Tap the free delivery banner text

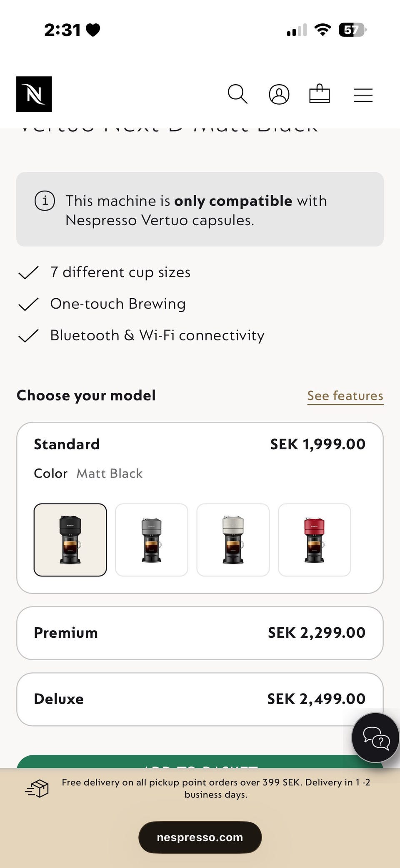[x=216, y=788]
